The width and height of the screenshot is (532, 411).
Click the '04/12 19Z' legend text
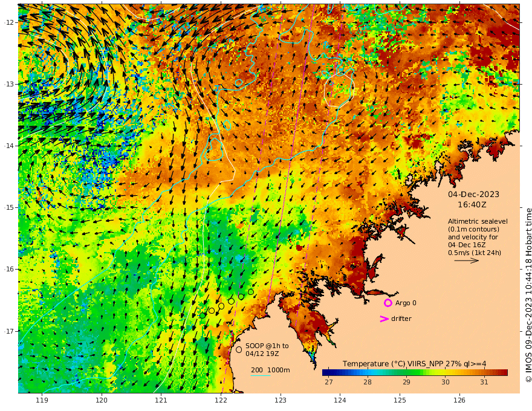262,354
